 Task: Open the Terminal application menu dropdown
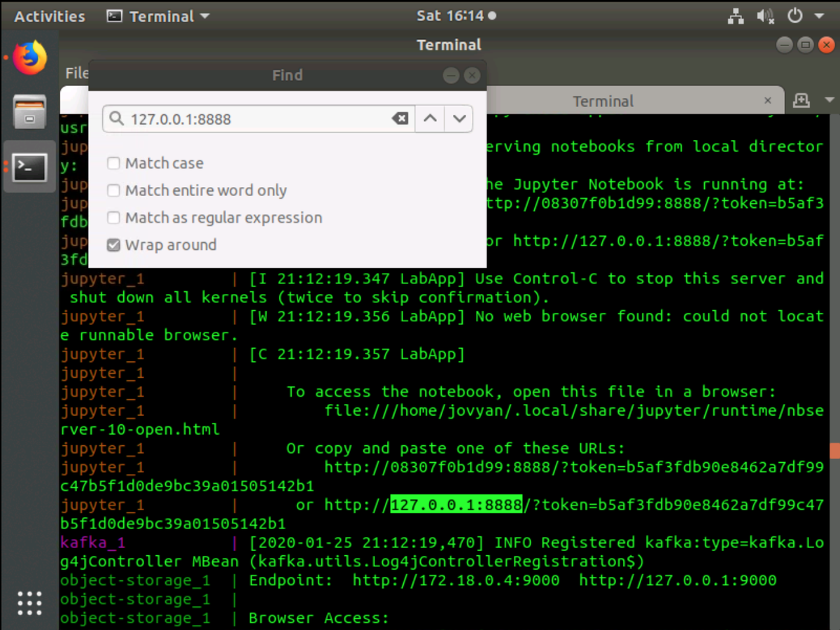(x=157, y=15)
